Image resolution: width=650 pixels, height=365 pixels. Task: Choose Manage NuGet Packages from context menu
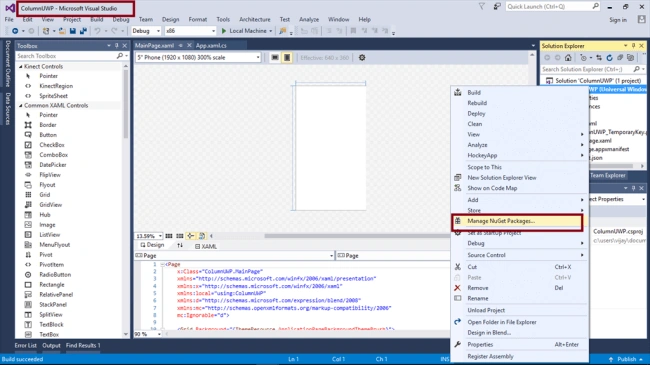coord(517,221)
